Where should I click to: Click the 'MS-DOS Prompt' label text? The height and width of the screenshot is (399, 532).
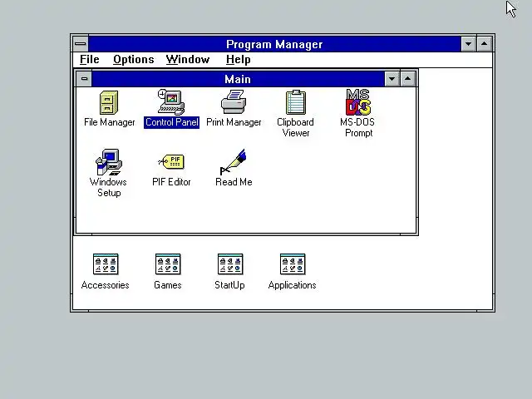pyautogui.click(x=357, y=127)
